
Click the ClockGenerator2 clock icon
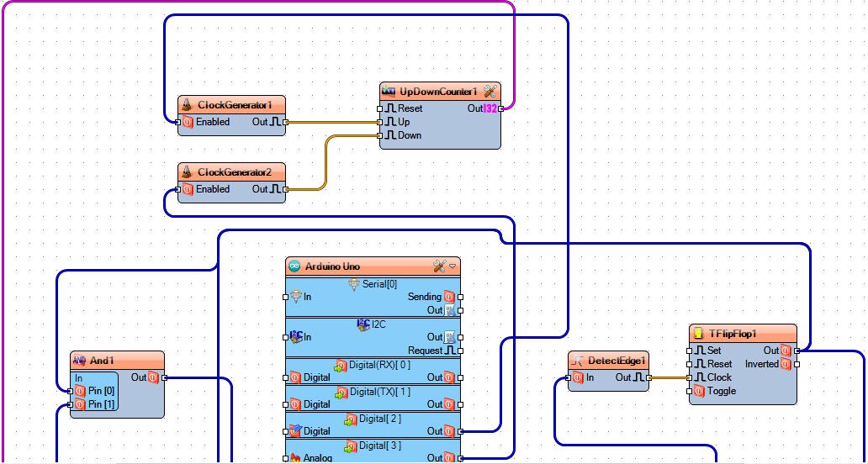188,171
